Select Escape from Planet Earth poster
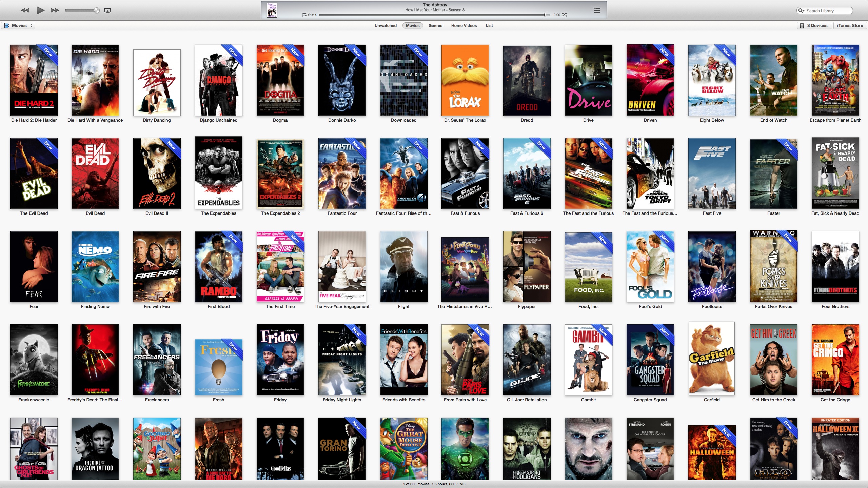Viewport: 868px width, 488px height. pos(835,80)
